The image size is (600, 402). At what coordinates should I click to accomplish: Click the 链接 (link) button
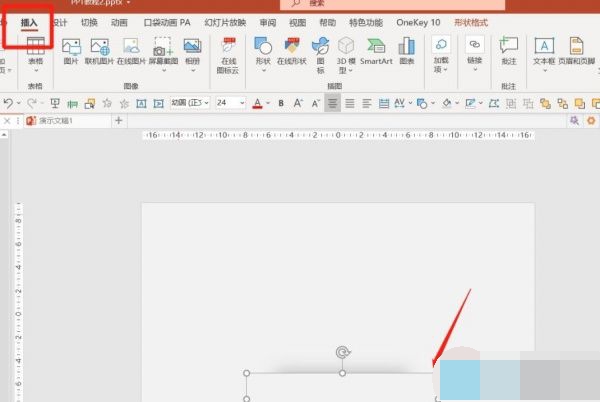point(474,52)
